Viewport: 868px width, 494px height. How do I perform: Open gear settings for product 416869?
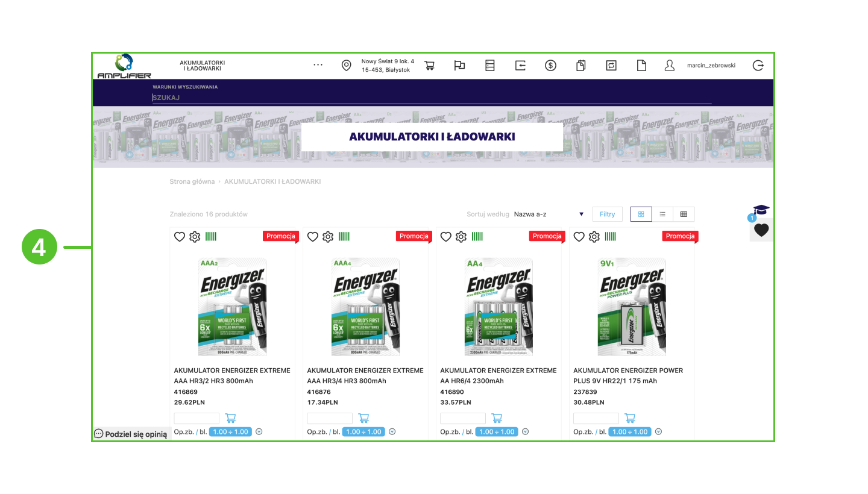[195, 237]
